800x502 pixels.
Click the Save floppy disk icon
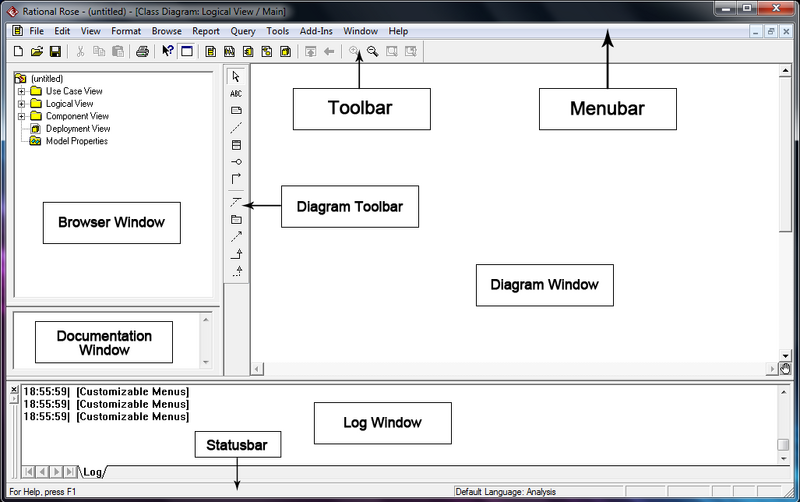[x=55, y=51]
